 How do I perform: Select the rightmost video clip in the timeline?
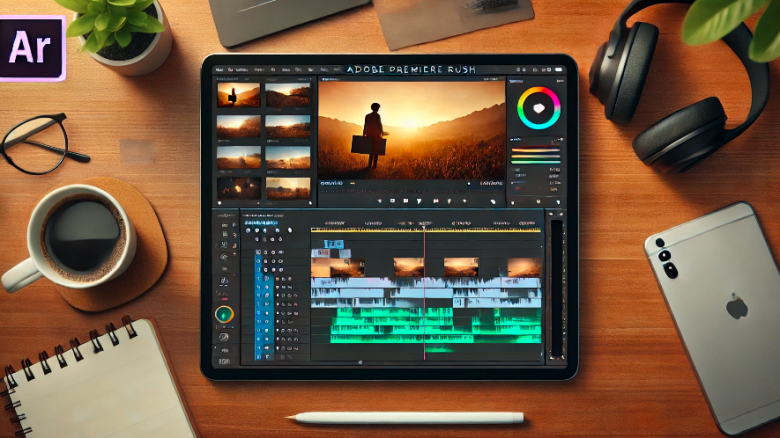pyautogui.click(x=524, y=267)
